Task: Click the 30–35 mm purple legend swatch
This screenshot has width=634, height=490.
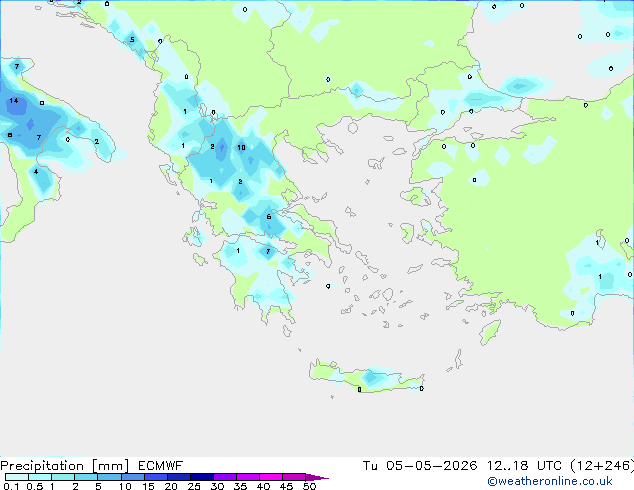Action: [224, 477]
